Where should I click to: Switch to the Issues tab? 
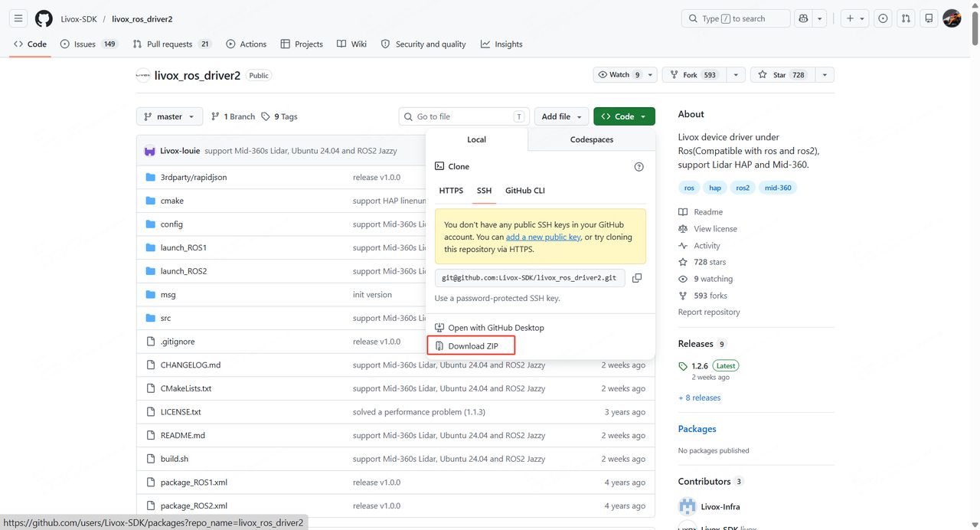pos(89,44)
